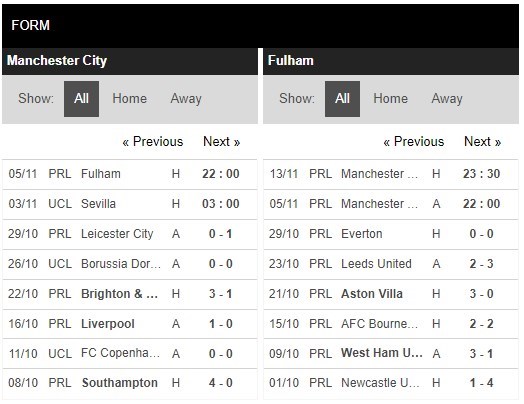Open the Everton 0 - 0 match
The width and height of the screenshot is (524, 404).
(391, 234)
